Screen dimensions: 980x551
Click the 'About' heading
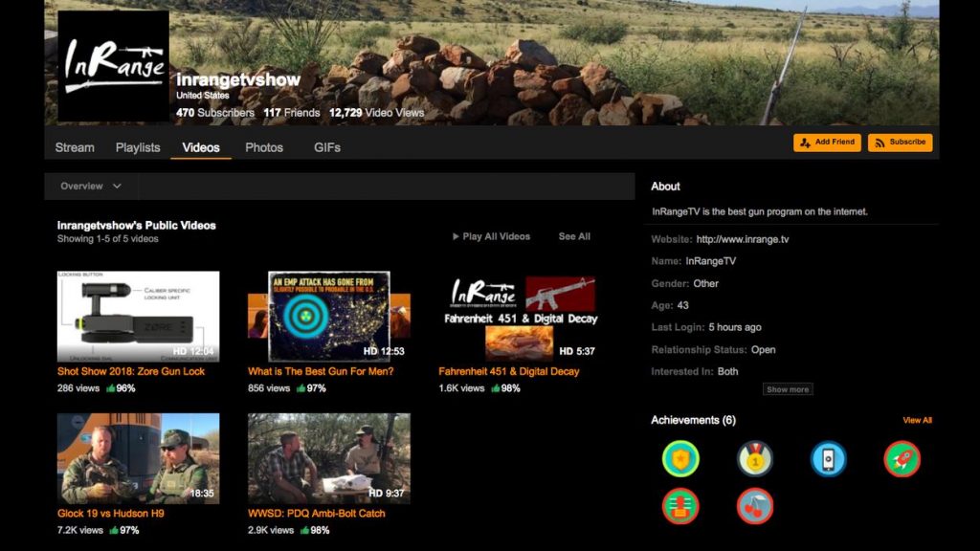(665, 187)
